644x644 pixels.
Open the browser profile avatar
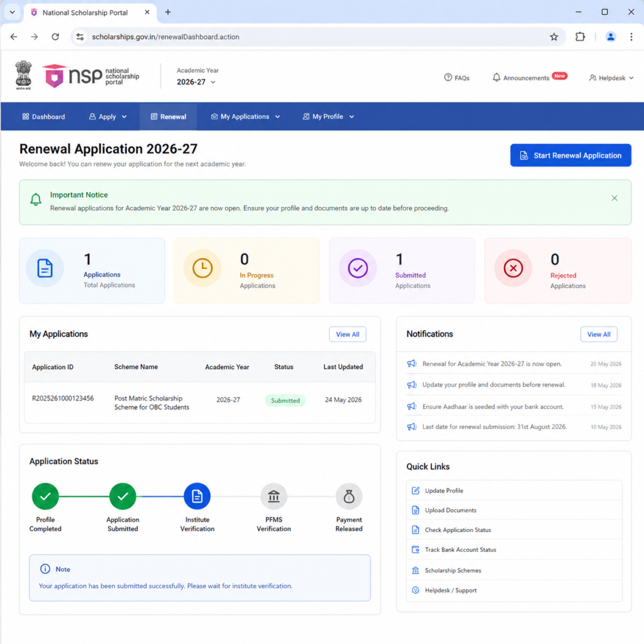(611, 37)
